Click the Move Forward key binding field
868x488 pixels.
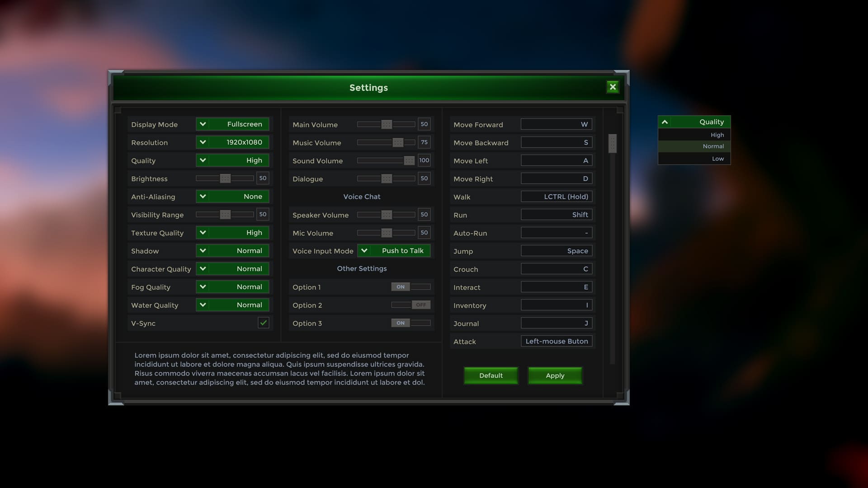click(x=557, y=124)
